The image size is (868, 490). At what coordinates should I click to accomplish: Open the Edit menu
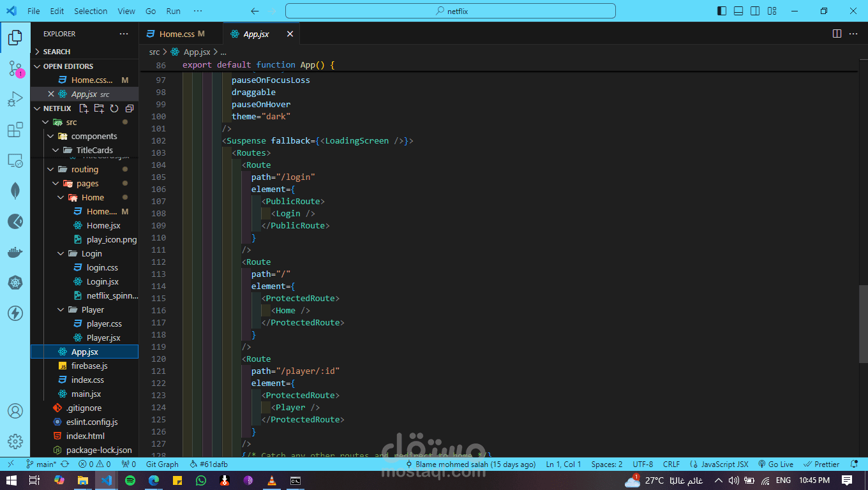[57, 11]
